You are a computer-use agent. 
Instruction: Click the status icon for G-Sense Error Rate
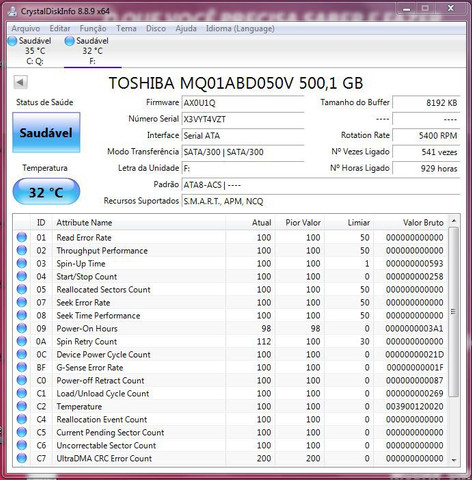(22, 367)
